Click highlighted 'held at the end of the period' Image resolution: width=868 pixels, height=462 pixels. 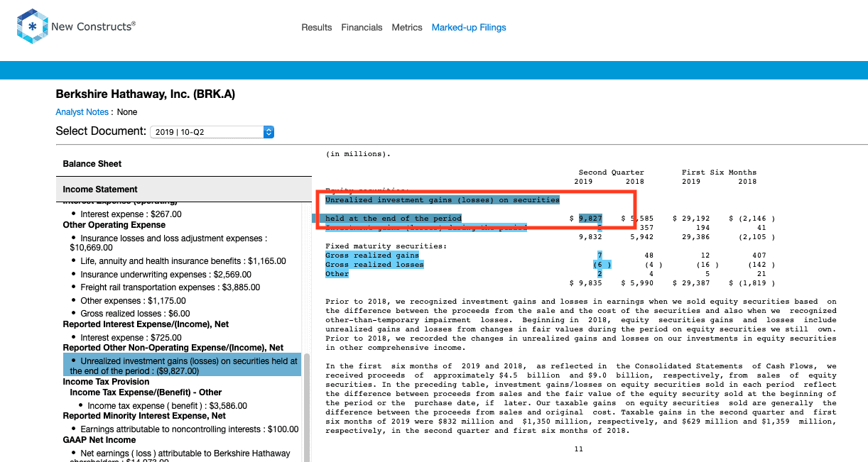[x=394, y=219]
